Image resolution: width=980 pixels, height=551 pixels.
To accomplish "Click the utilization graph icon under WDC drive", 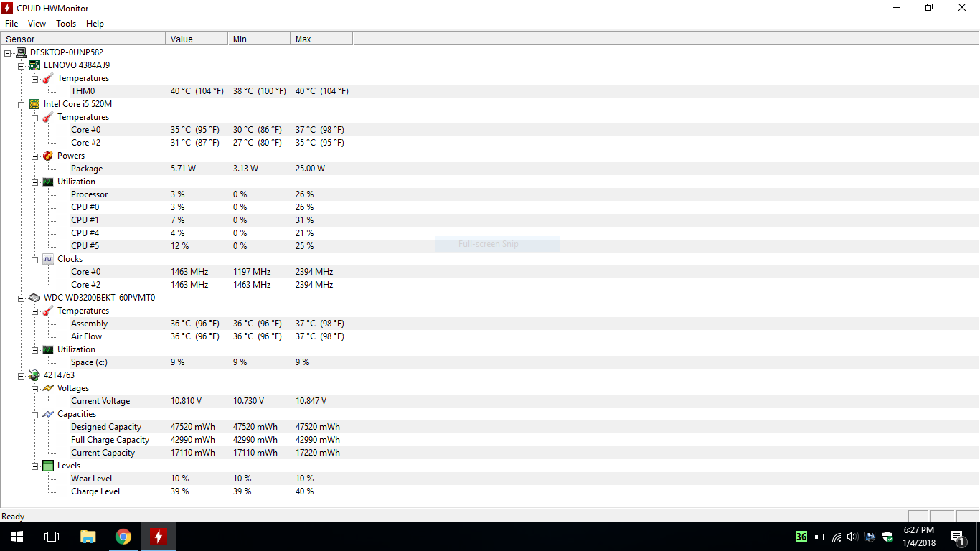I will tap(48, 349).
